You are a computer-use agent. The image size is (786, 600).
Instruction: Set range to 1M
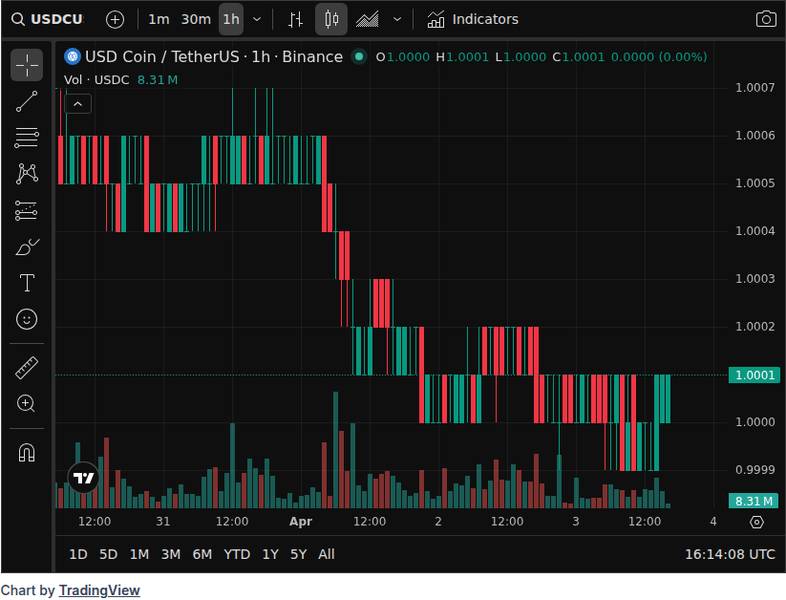[x=139, y=554]
